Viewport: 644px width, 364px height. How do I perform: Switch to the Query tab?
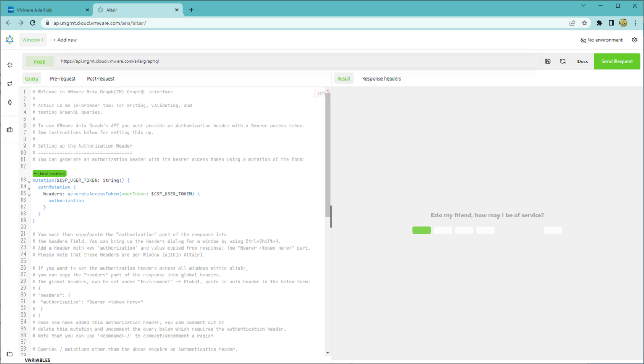[32, 78]
